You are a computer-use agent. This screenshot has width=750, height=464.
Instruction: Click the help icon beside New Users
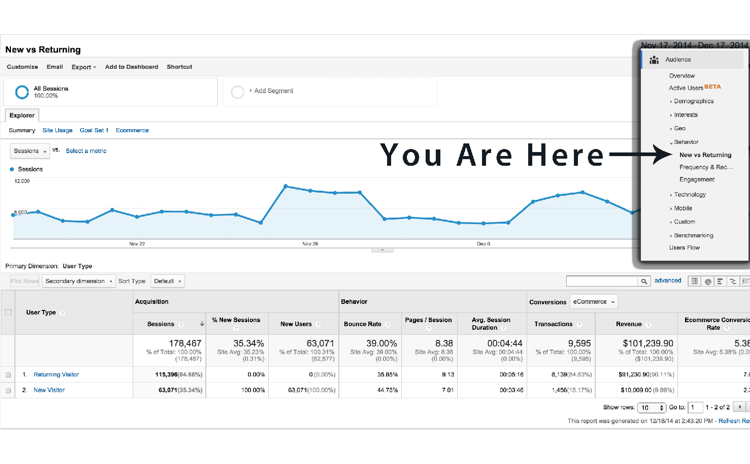click(318, 324)
